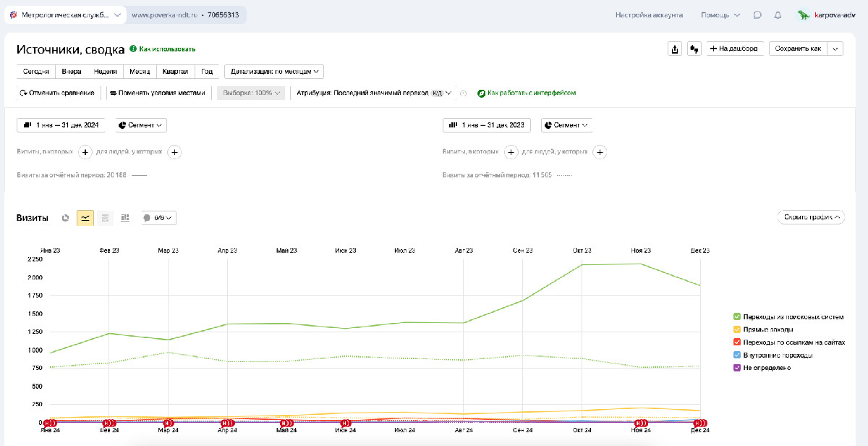This screenshot has width=868, height=446.
Task: Click the thumbs feedback icon near На дашборд
Action: 695,49
